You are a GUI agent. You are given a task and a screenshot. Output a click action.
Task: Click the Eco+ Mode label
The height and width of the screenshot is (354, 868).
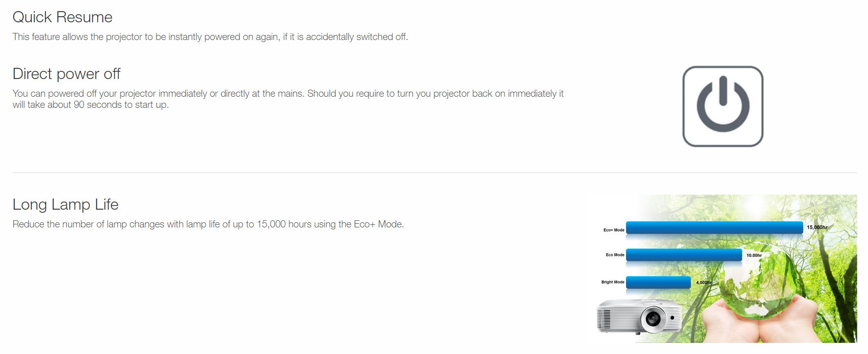point(613,230)
